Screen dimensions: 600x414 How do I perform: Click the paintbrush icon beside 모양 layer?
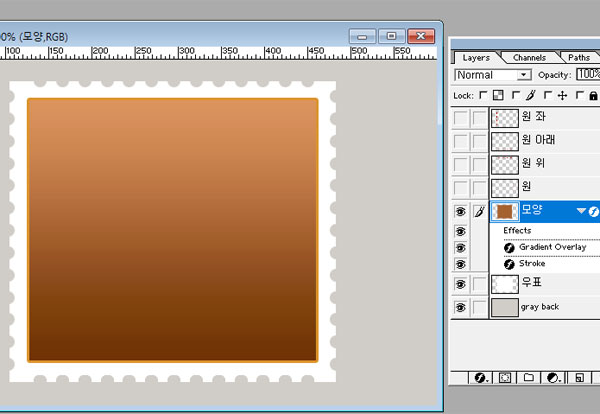(x=479, y=211)
